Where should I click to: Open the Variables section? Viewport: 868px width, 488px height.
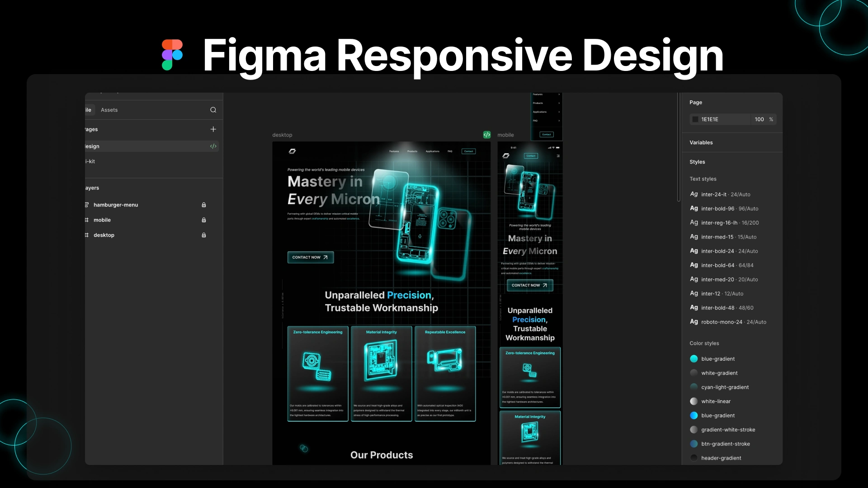click(x=701, y=142)
